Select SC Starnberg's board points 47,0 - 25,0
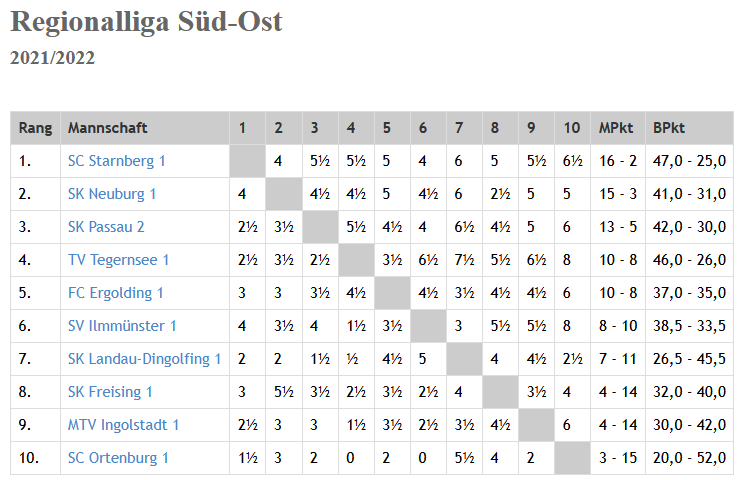Viewport: 743px width, 480px height. click(x=689, y=161)
